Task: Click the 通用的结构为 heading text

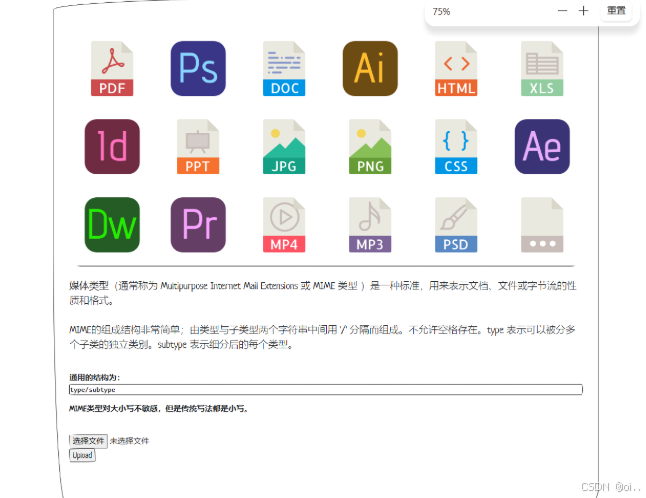Action: point(94,377)
